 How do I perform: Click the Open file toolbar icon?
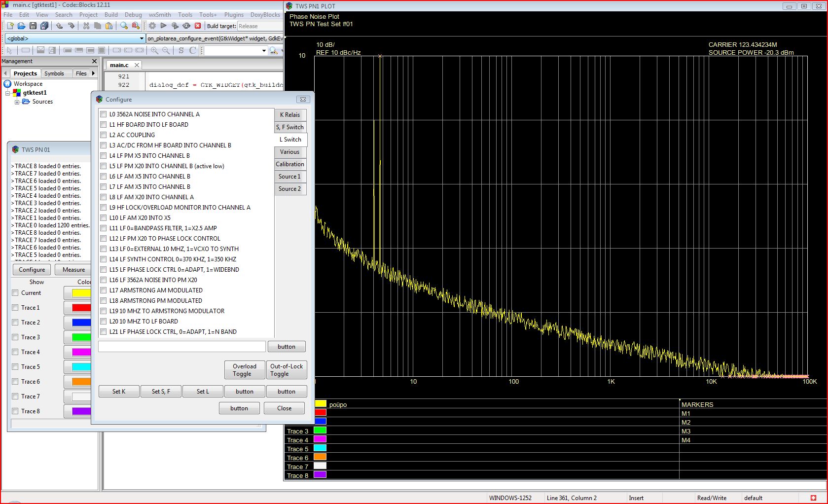[x=21, y=26]
